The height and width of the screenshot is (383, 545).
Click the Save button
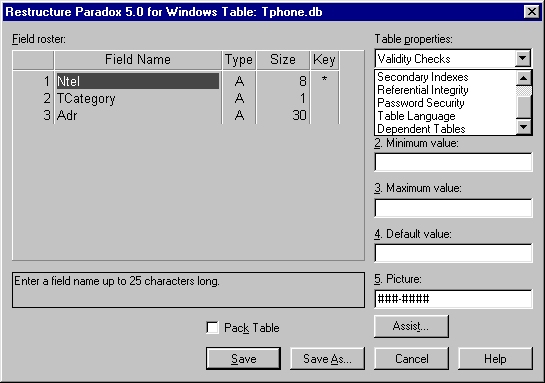[243, 358]
